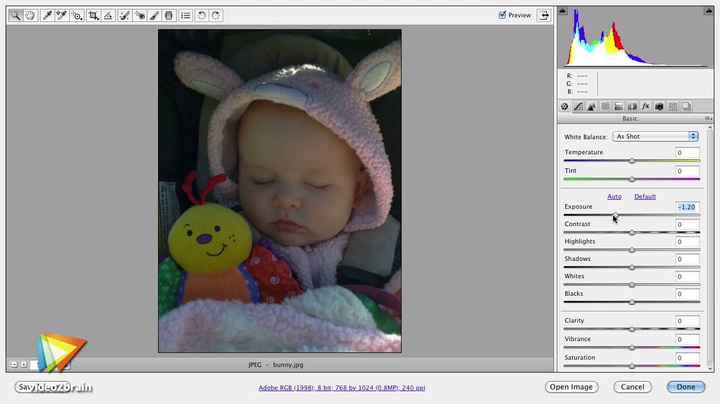Select the Crop tool

click(93, 16)
